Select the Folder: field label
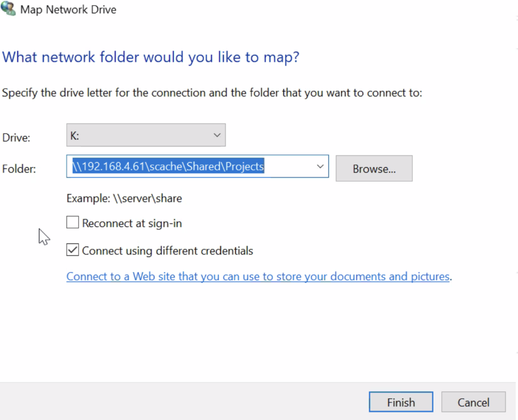This screenshot has height=420, width=518. (19, 169)
